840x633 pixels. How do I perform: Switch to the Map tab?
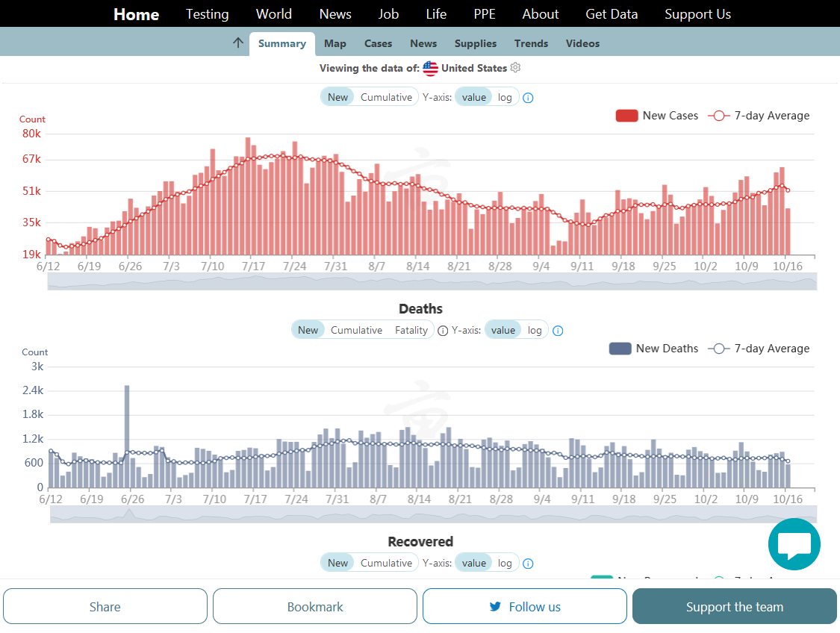[335, 43]
